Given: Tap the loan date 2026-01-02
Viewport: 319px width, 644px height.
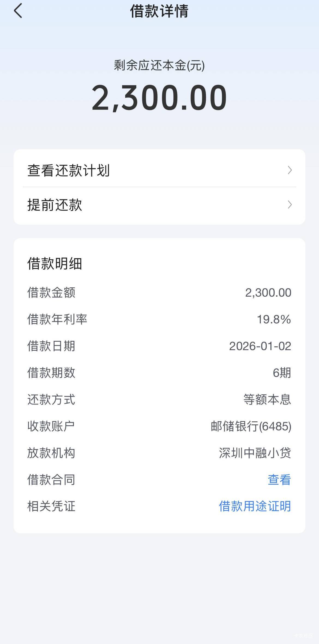Looking at the screenshot, I should 260,346.
